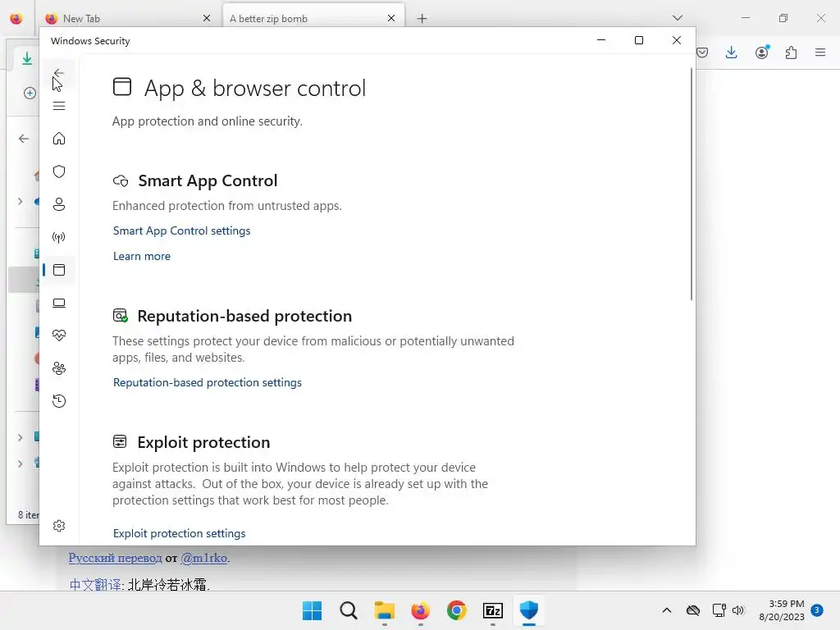This screenshot has width=840, height=630.
Task: Open Device performance & health heart icon
Action: coord(59,336)
